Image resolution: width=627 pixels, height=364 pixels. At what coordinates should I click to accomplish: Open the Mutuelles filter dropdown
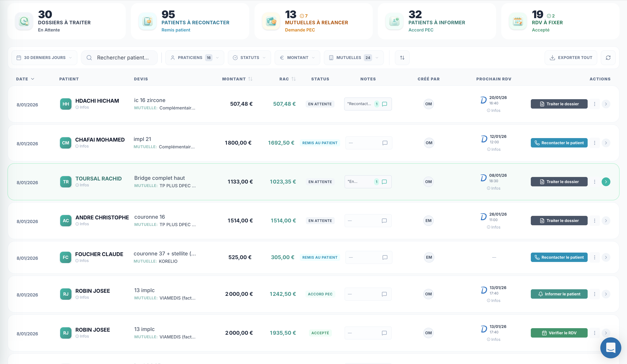(x=354, y=58)
